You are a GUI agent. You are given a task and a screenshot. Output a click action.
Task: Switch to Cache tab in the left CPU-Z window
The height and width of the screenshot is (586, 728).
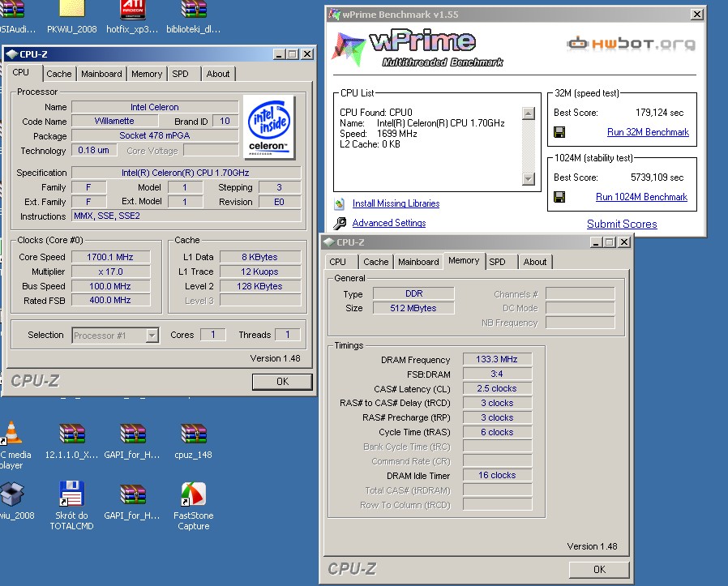(59, 74)
